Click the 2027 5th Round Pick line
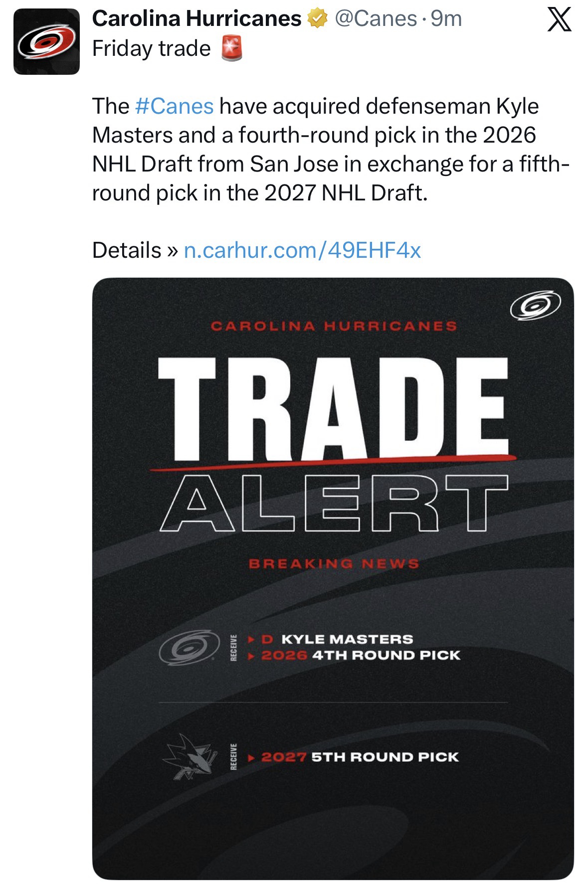Viewport: 588px width, 884px height. (x=360, y=757)
